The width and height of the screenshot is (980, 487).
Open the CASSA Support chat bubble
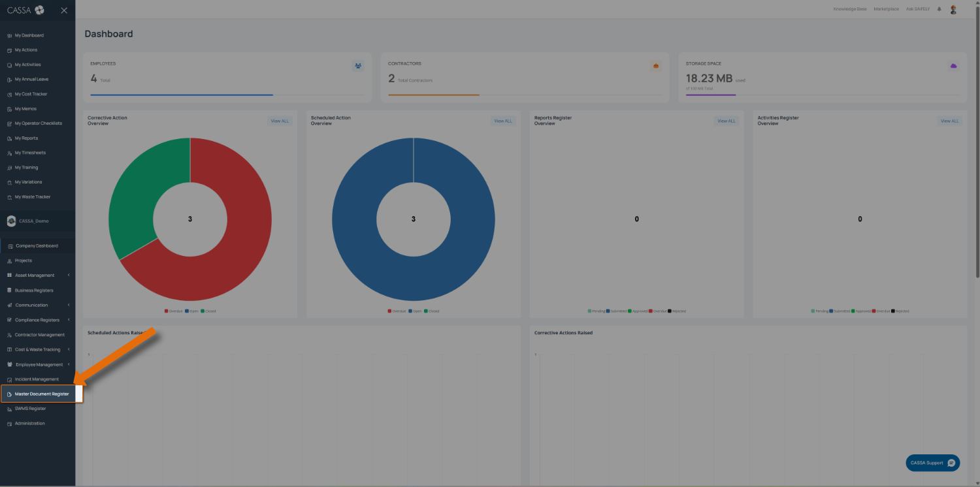(x=933, y=463)
